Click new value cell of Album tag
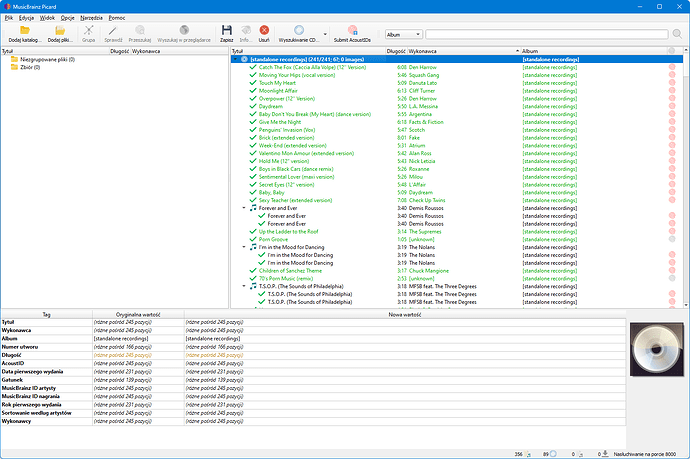This screenshot has height=459, width=690. tap(405, 339)
